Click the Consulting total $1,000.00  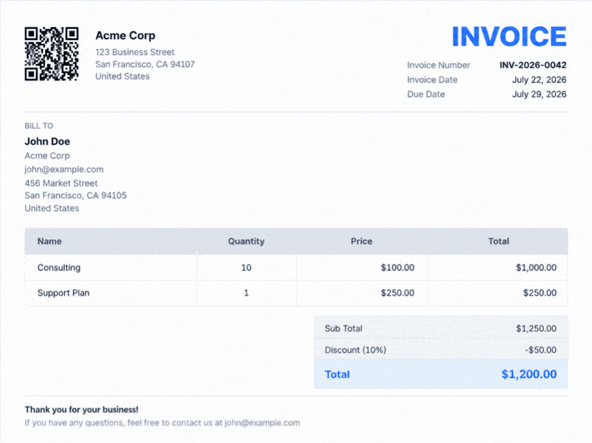(536, 268)
